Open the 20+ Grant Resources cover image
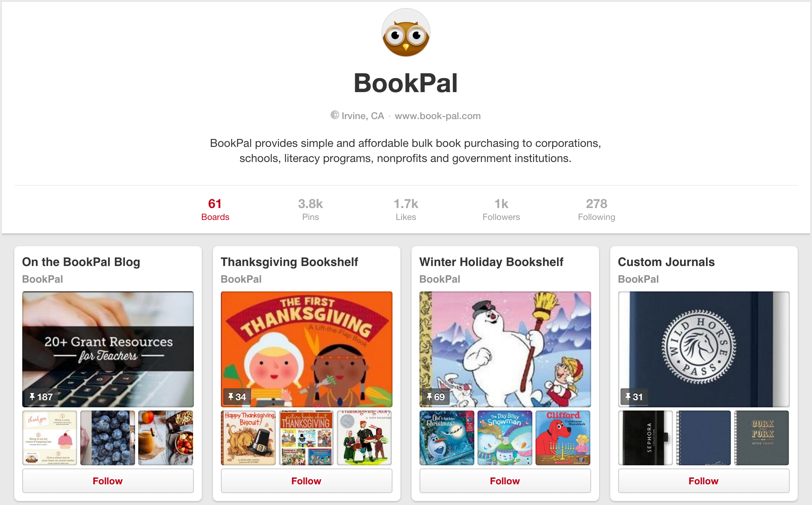This screenshot has height=505, width=812. (x=108, y=349)
